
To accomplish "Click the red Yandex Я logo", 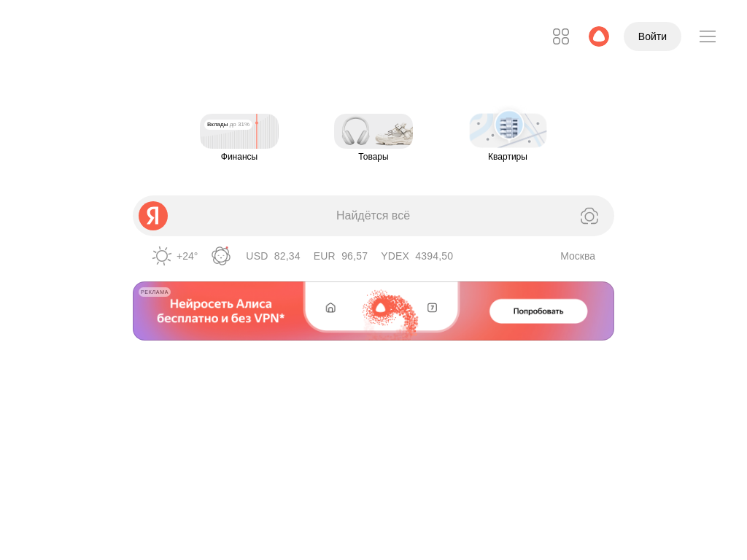I will click(x=153, y=216).
